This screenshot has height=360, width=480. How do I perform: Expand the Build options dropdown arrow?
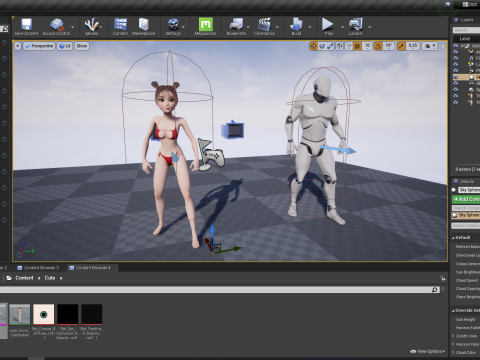pos(310,27)
